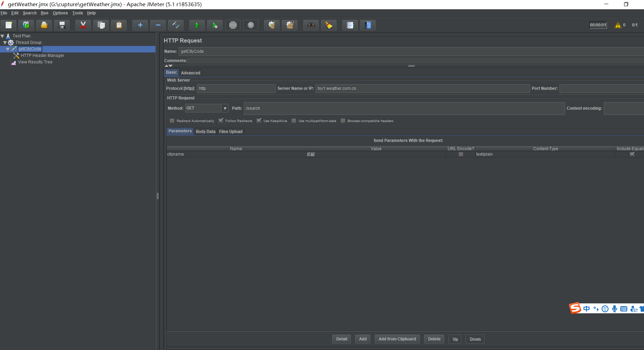Click the Clear All brooms icon

[x=290, y=25]
